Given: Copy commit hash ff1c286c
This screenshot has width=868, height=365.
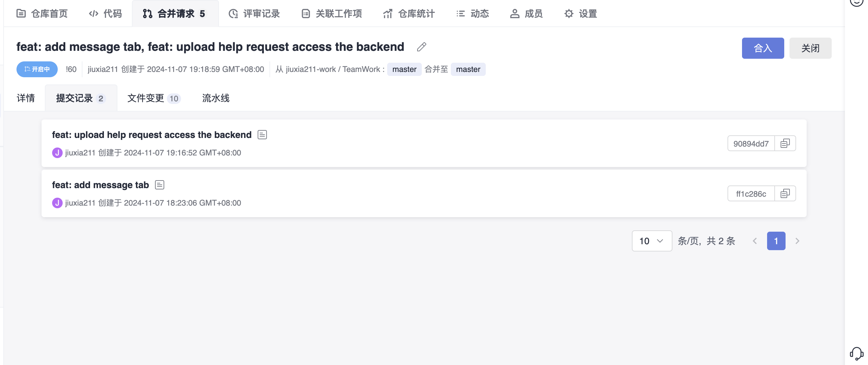Looking at the screenshot, I should [x=785, y=194].
